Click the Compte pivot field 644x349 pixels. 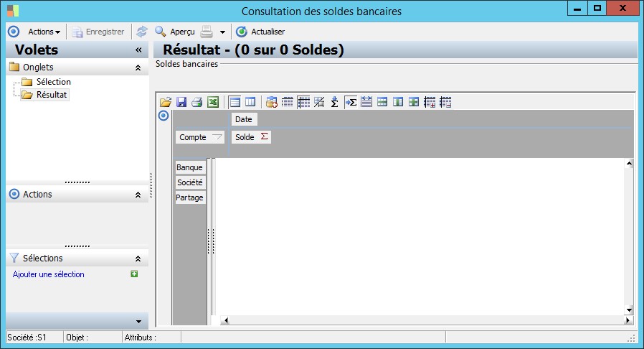(x=200, y=137)
